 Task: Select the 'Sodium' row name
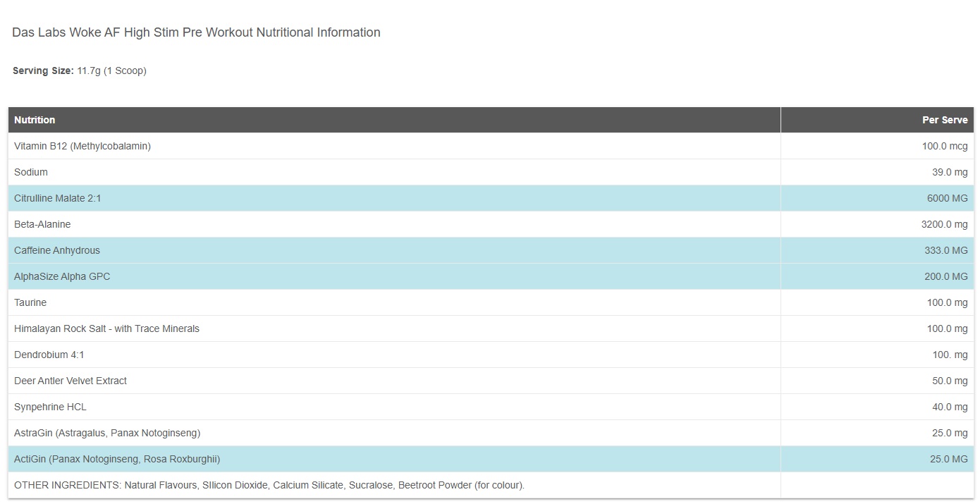(x=31, y=172)
